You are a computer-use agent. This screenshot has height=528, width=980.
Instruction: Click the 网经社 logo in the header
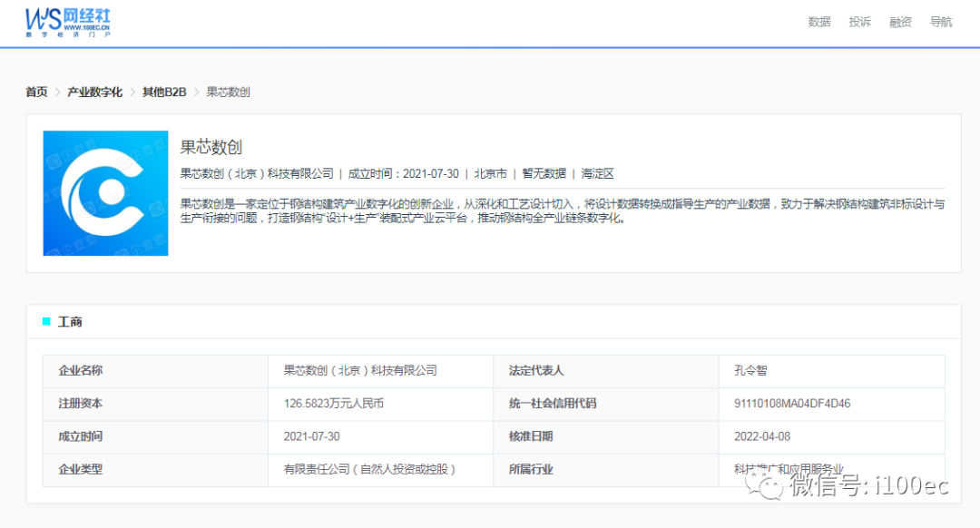coord(68,21)
